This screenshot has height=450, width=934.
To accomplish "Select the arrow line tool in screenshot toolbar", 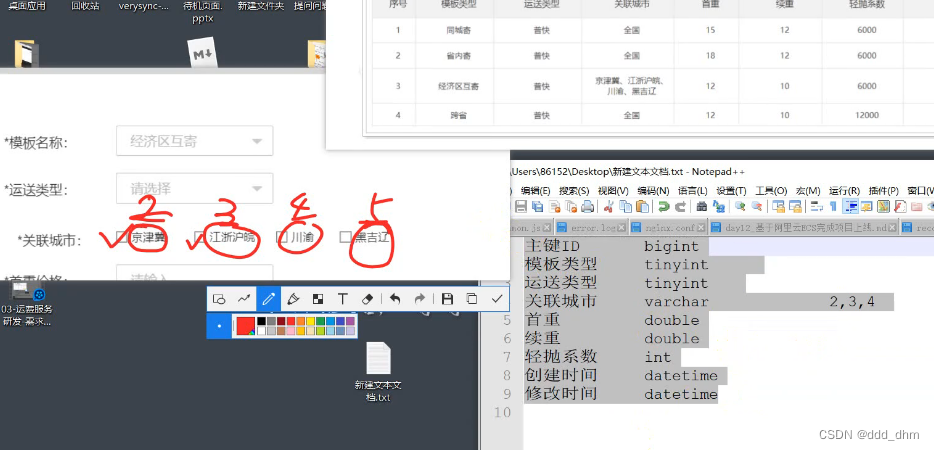I will [244, 299].
